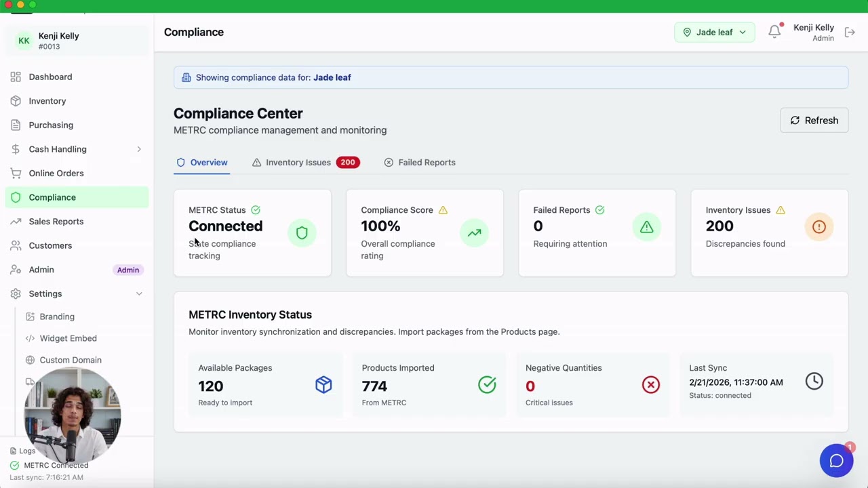
Task: Open the chat support bubble
Action: pyautogui.click(x=836, y=461)
